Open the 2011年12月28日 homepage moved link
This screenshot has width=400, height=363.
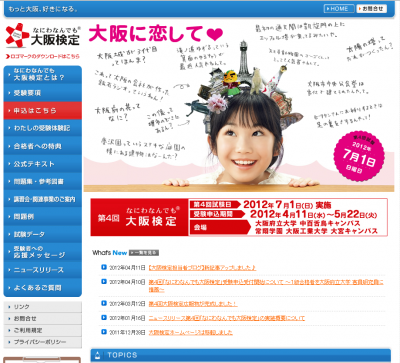pos(191,332)
